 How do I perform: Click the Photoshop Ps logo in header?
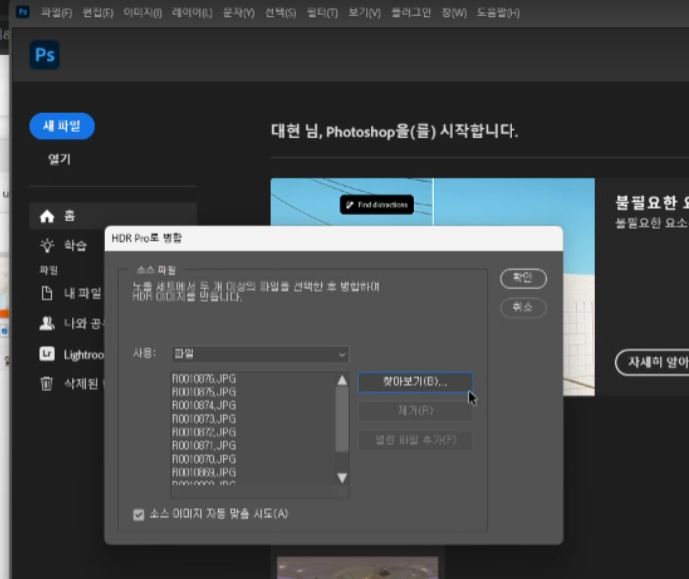(x=45, y=55)
